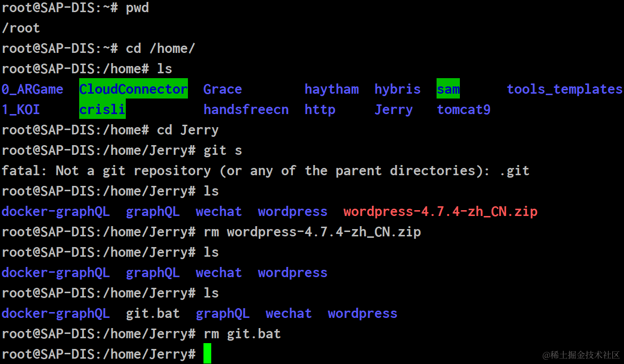Click the "handsfreecn" directory name
Viewport: 624px width, 364px height.
[246, 110]
